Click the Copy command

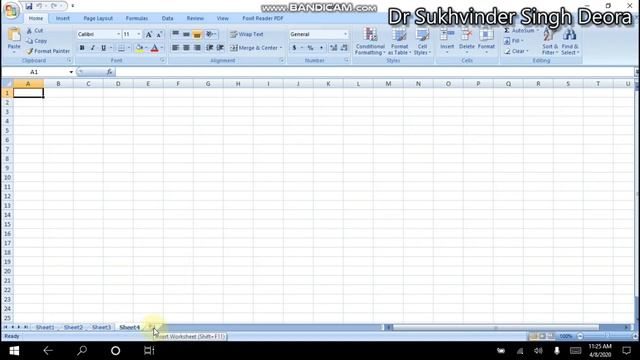coord(36,41)
